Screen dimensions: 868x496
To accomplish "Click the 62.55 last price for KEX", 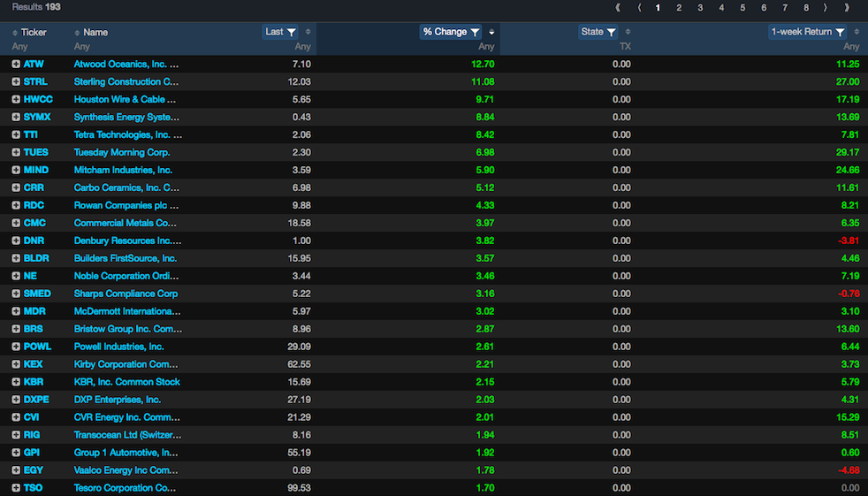I will (x=299, y=364).
